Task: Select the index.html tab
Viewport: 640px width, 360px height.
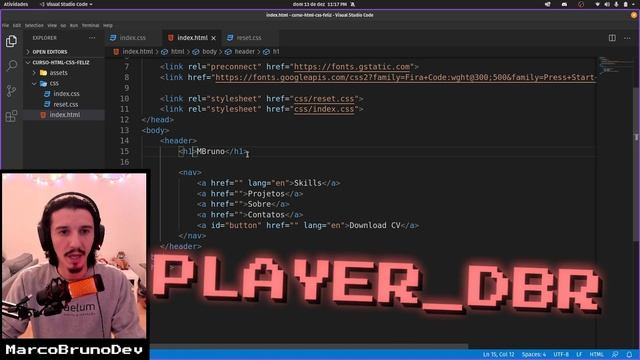Action: point(192,38)
